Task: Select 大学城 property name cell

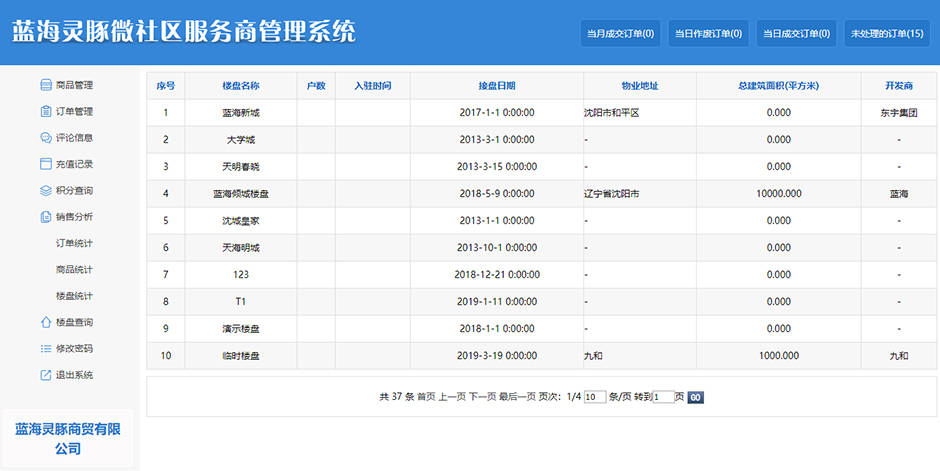Action: (240, 140)
